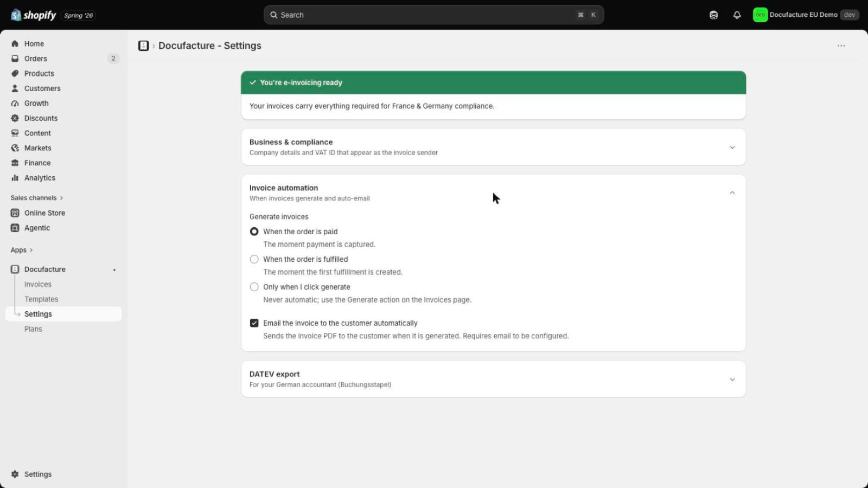Click the Docufacture EU Demo store avatar
Image resolution: width=868 pixels, height=488 pixels.
(760, 15)
